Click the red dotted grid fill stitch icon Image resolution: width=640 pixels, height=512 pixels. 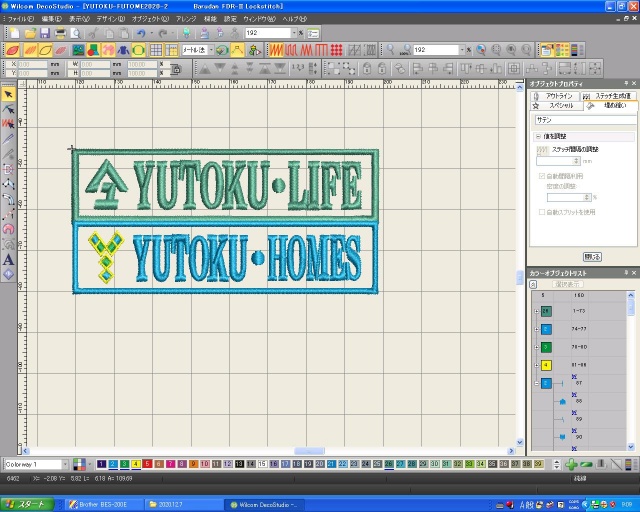[x=336, y=50]
